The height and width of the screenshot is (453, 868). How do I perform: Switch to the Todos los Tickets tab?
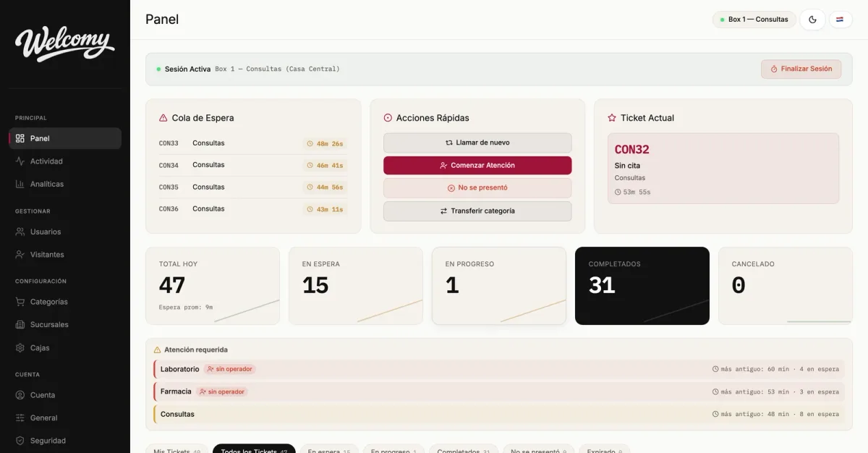(254, 449)
